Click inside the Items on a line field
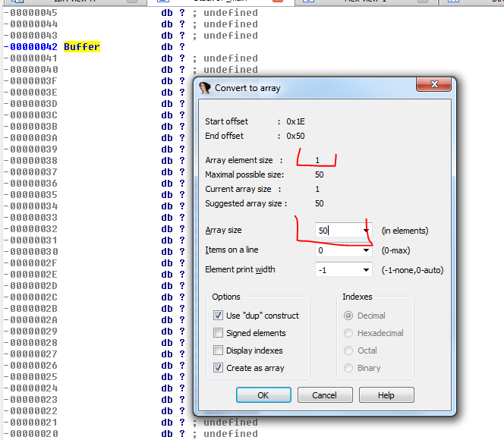This screenshot has width=504, height=440. pyautogui.click(x=338, y=250)
